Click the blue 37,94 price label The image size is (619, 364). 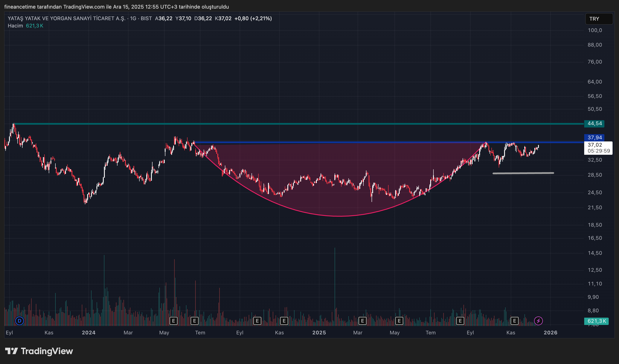(594, 137)
